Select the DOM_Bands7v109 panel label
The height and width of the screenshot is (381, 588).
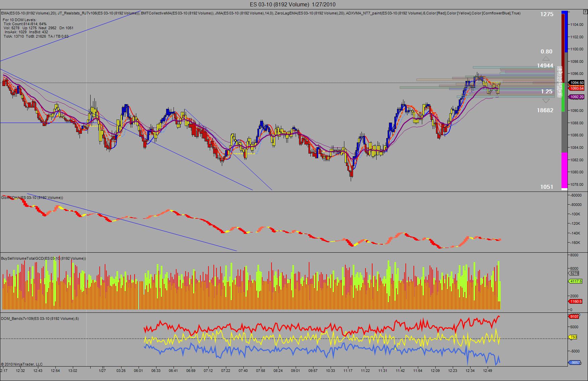click(x=40, y=319)
